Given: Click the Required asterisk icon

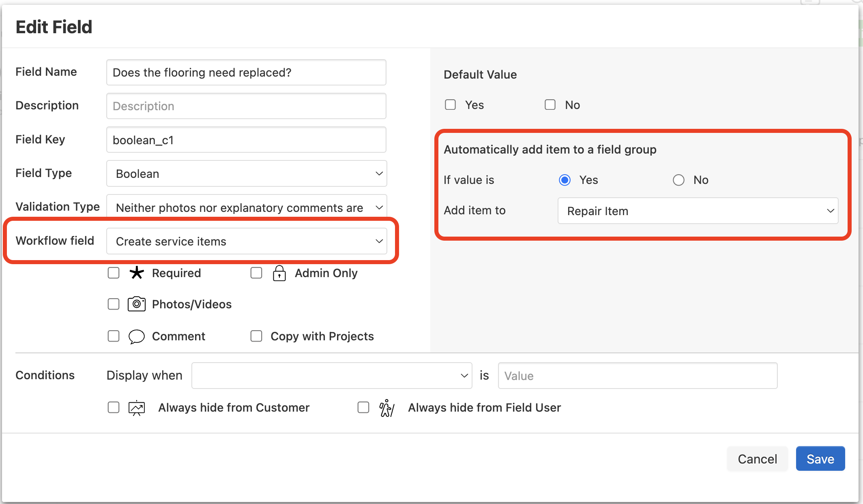Looking at the screenshot, I should 137,273.
